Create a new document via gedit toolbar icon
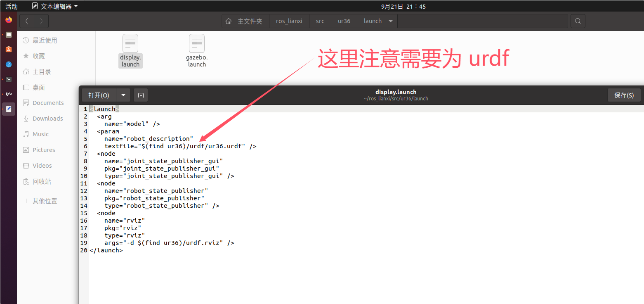The width and height of the screenshot is (644, 304). [x=140, y=95]
